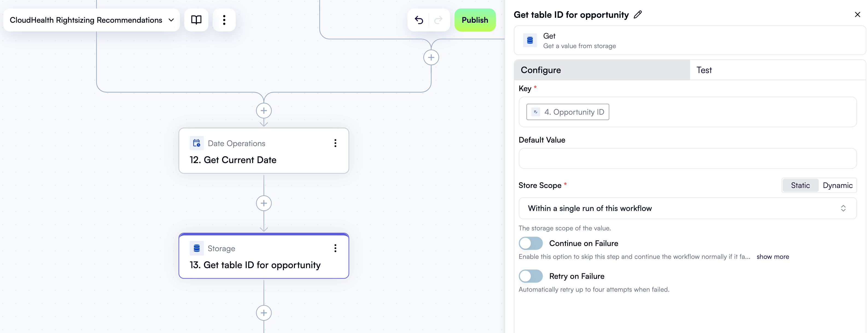Image resolution: width=868 pixels, height=333 pixels.
Task: Click the redo icon
Action: coord(438,20)
